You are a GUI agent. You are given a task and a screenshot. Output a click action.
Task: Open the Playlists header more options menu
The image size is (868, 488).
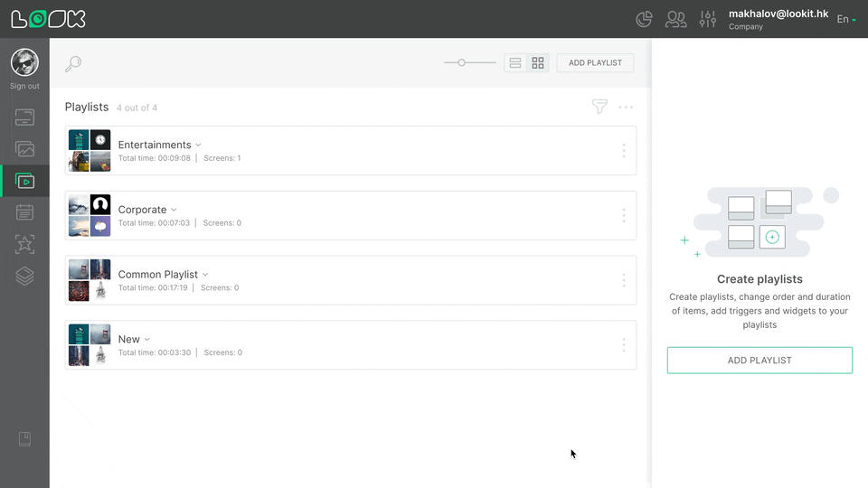(626, 107)
